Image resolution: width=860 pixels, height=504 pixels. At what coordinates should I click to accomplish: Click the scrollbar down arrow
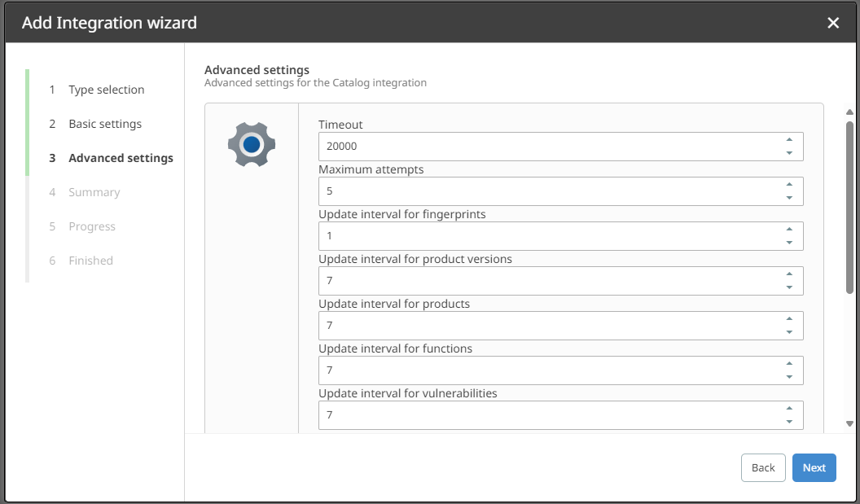point(849,423)
